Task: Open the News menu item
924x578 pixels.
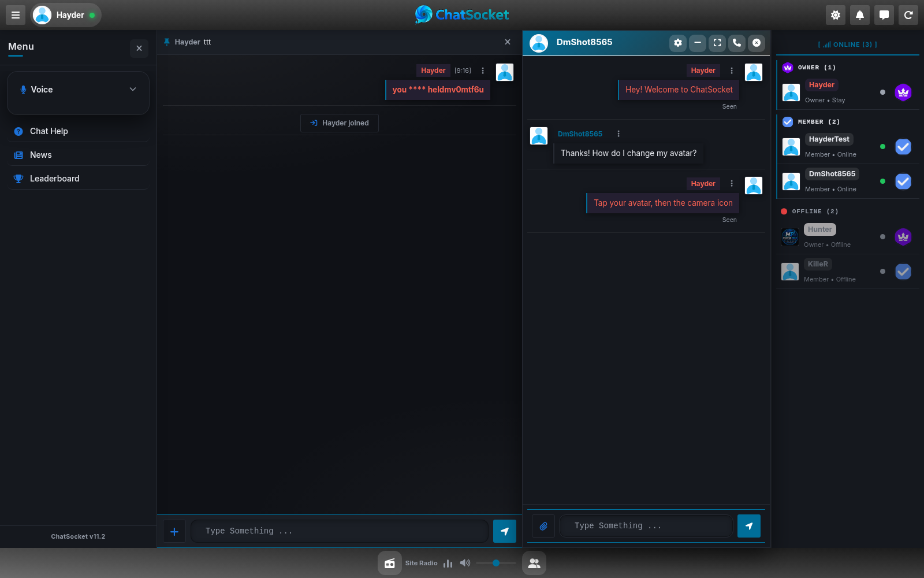Action: pos(78,155)
